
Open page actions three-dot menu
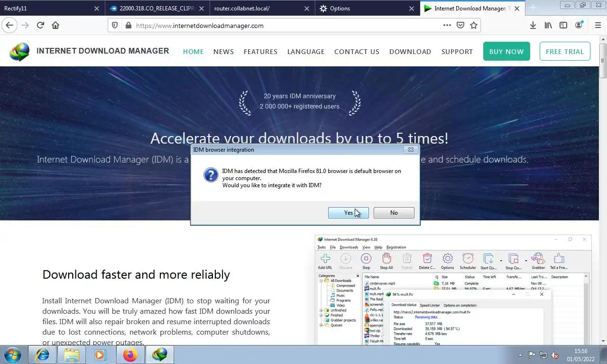pyautogui.click(x=447, y=26)
